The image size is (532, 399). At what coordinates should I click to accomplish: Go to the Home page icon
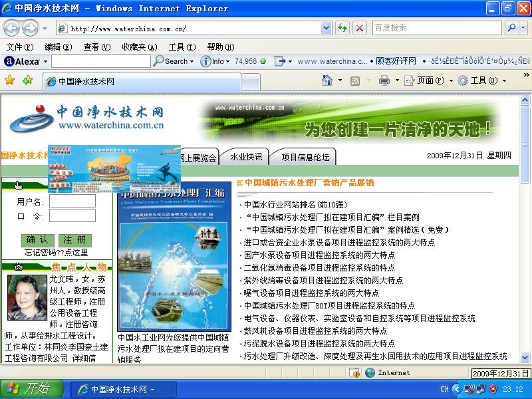point(327,80)
